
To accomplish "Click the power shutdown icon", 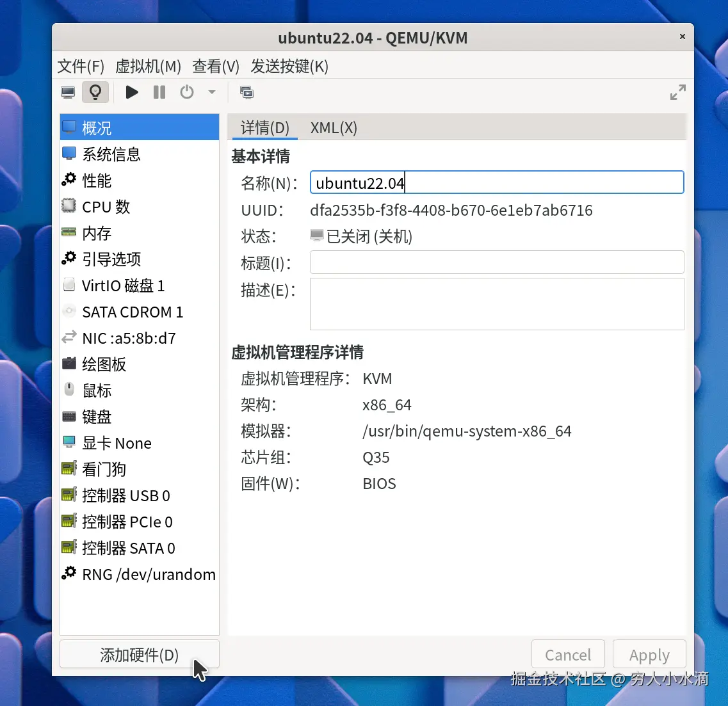I will pyautogui.click(x=187, y=92).
